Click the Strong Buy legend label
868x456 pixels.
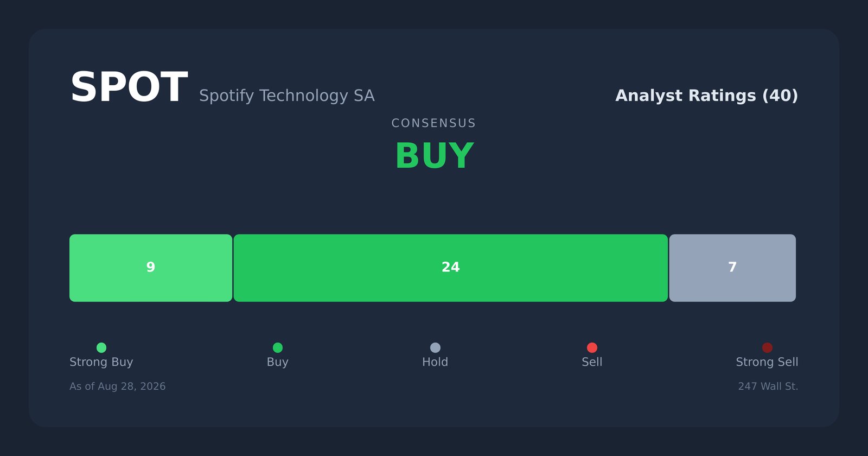pos(101,362)
